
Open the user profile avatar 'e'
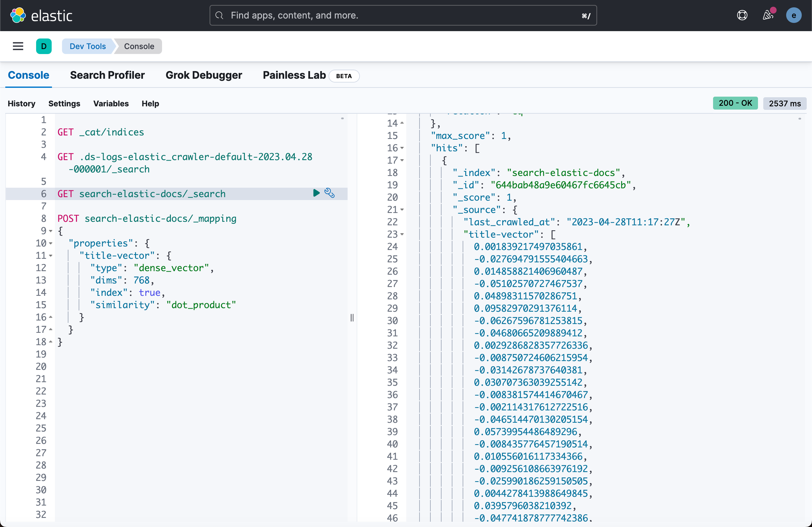coord(794,15)
